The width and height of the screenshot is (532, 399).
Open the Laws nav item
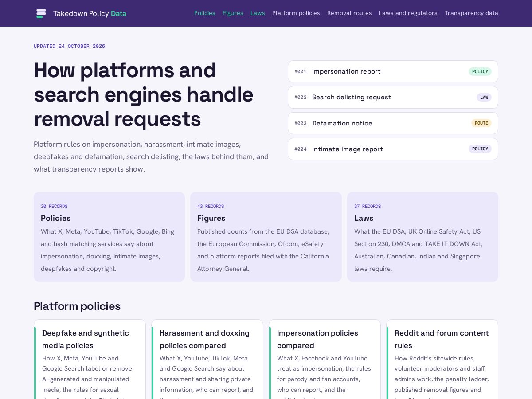tap(258, 13)
